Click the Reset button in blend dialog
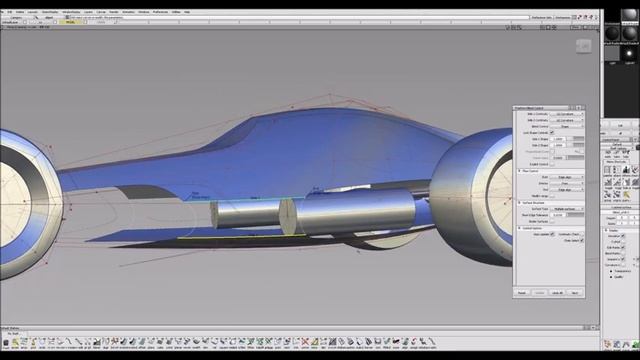This screenshot has width=640, height=360. point(522,293)
